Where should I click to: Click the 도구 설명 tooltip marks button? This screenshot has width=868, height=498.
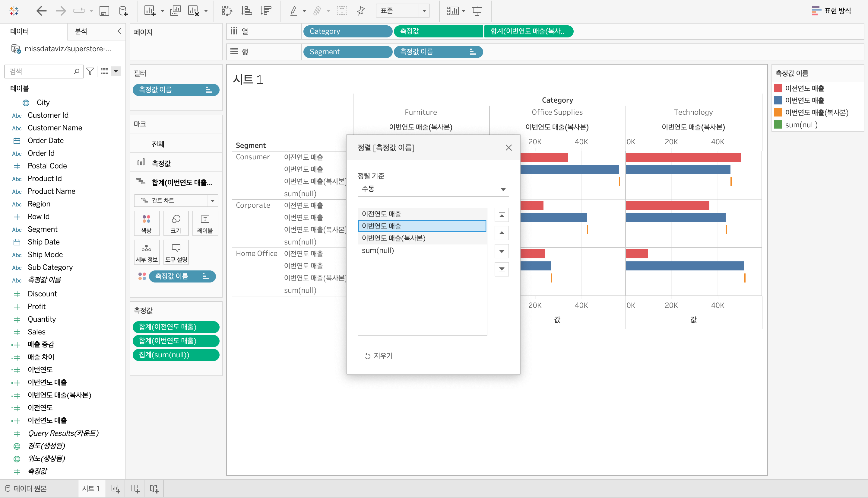click(176, 252)
